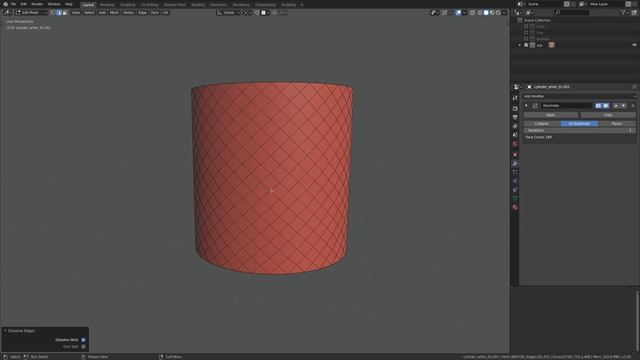
Task: Open the UV menu
Action: [165, 13]
